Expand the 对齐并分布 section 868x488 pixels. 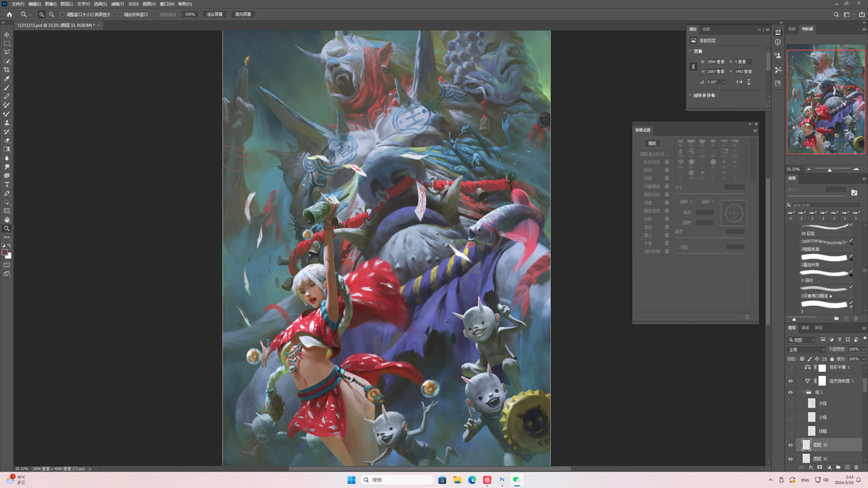pyautogui.click(x=690, y=94)
